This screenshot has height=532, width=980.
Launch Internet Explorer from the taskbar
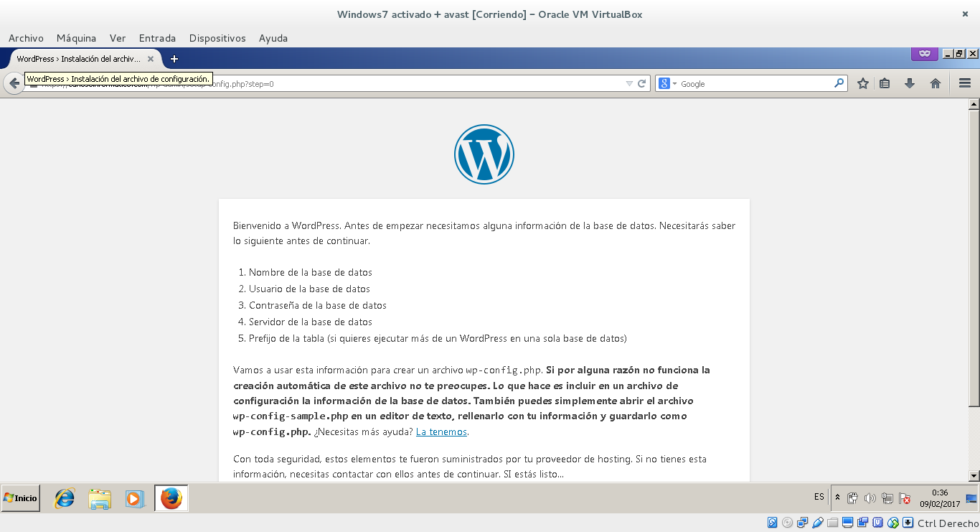click(x=65, y=498)
